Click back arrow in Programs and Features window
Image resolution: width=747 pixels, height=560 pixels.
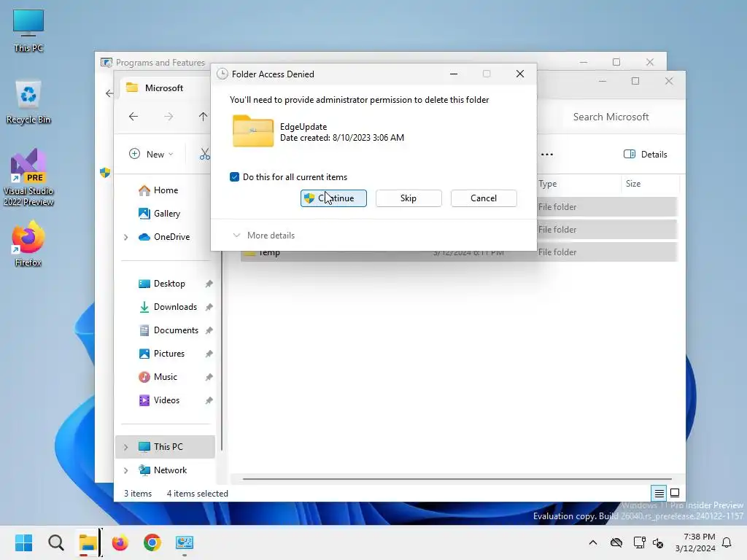tap(109, 93)
